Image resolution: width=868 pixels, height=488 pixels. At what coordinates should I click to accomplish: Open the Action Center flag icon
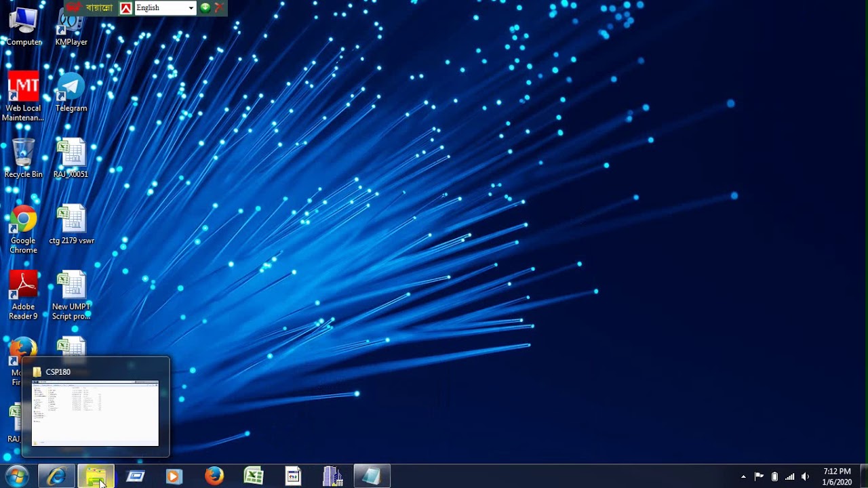click(759, 476)
